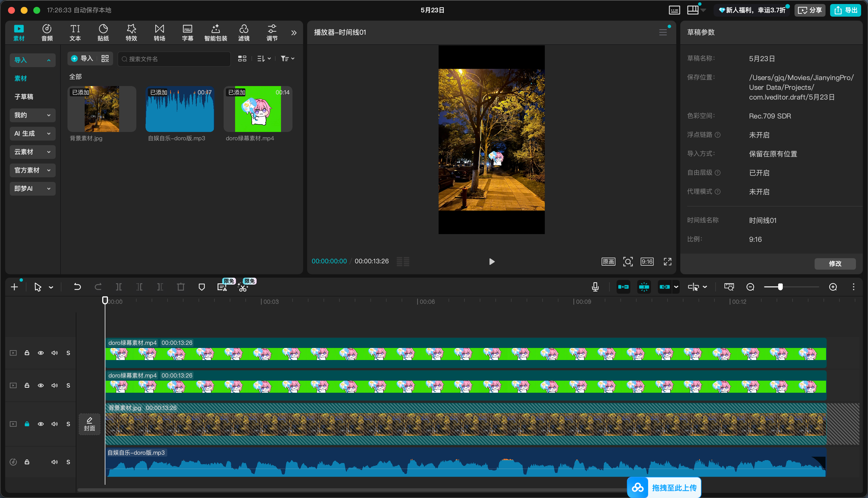
Task: Open the player panel menu icon
Action: click(x=663, y=32)
